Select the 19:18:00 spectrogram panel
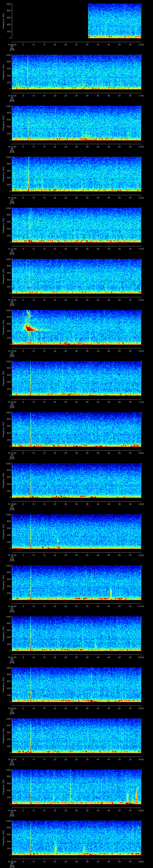The height and width of the screenshot is (868, 153). [x=76, y=480]
